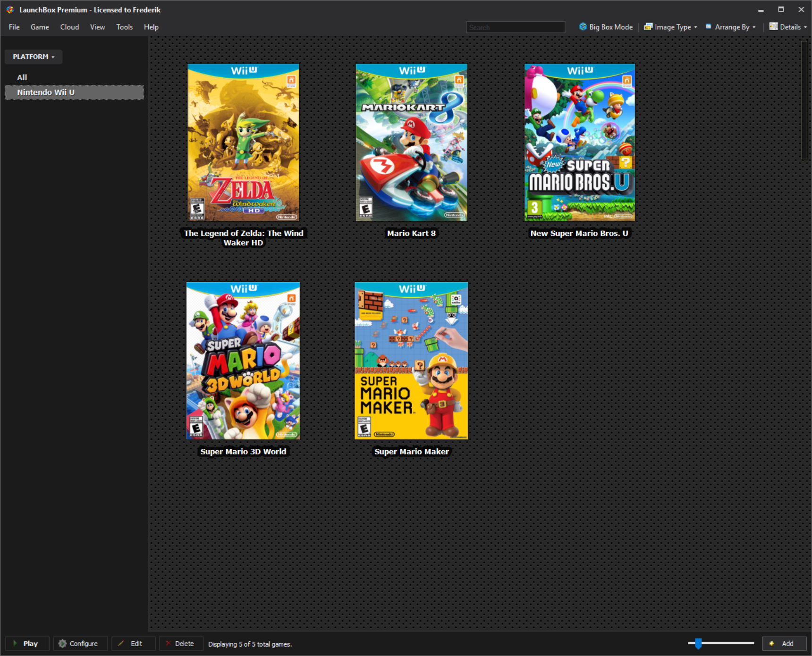The width and height of the screenshot is (812, 656).
Task: Click the title 'Mario Kart 8'
Action: [411, 233]
